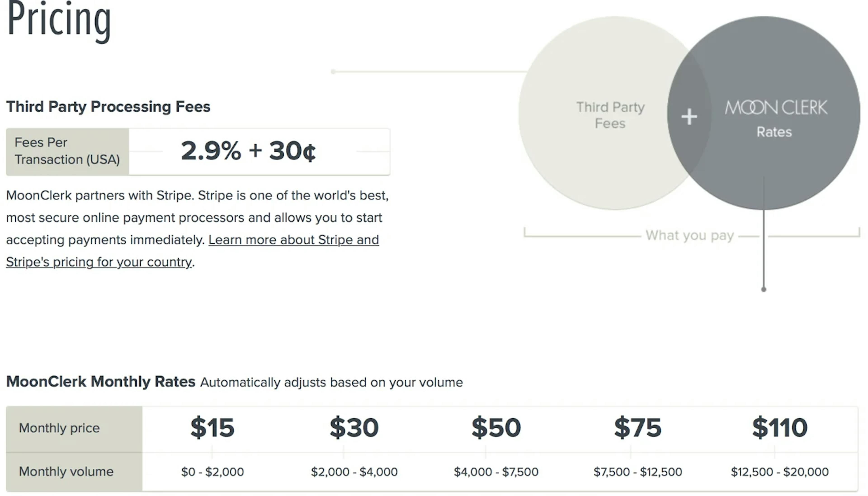Click the Third Party Fees circle
The width and height of the screenshot is (868, 496).
(610, 113)
